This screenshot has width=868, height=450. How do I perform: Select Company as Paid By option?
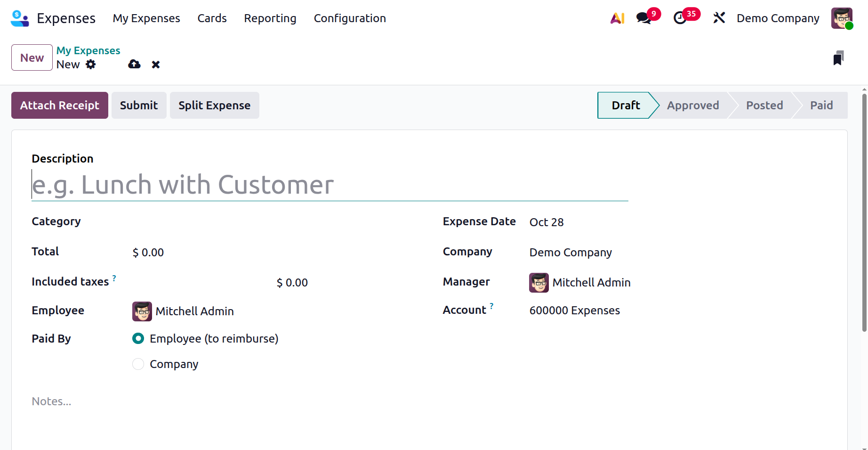point(138,364)
